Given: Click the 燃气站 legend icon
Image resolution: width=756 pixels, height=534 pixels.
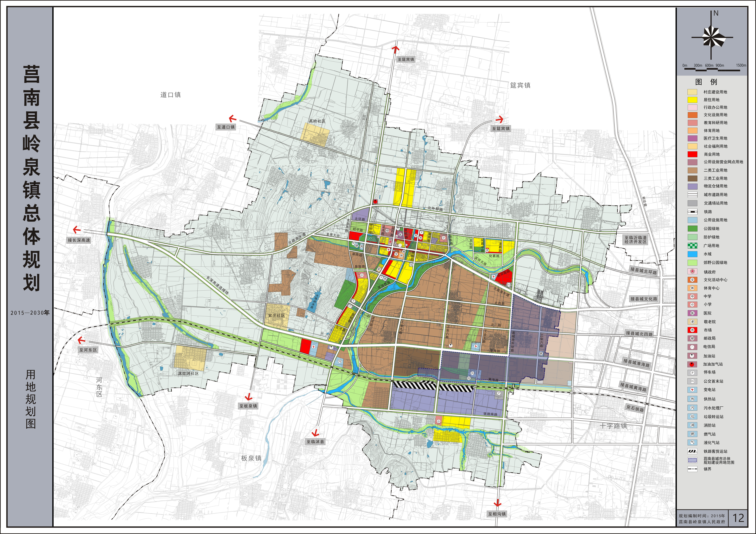Looking at the screenshot, I should click(x=692, y=434).
